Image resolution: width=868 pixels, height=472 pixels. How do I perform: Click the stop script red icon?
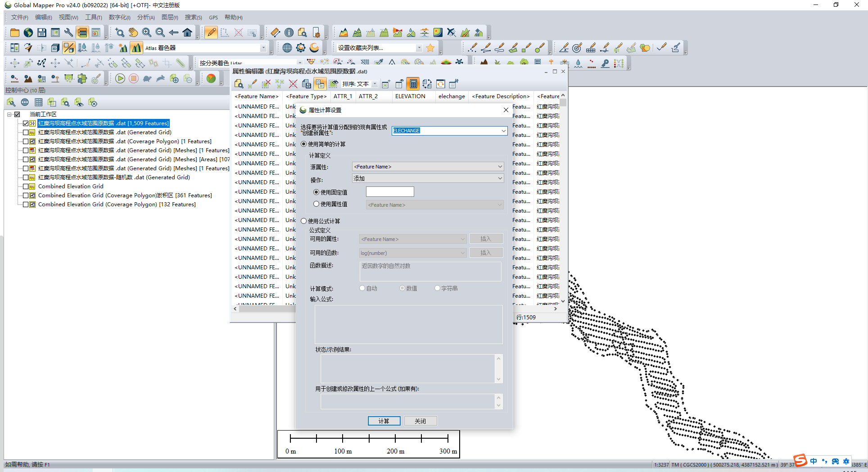[x=134, y=79]
